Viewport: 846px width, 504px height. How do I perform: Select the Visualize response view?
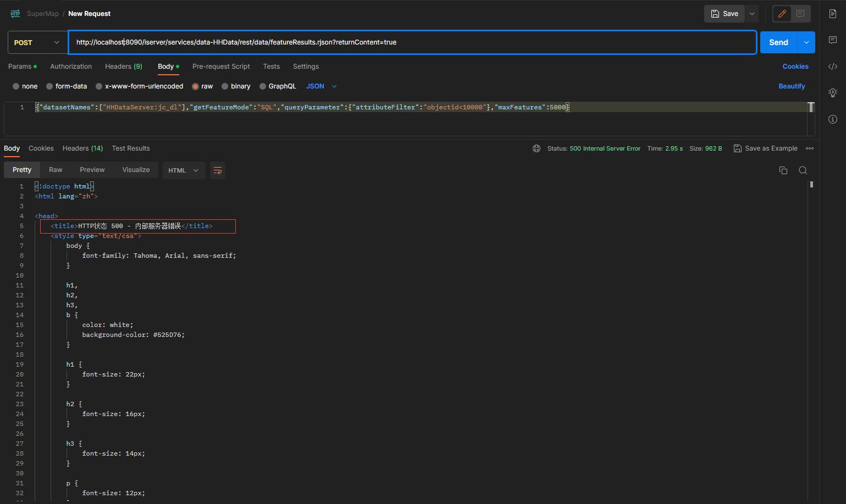coord(136,170)
